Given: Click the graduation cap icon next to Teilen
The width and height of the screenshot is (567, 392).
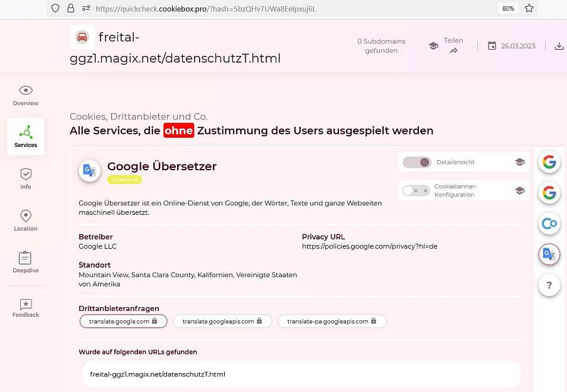Looking at the screenshot, I should click(x=433, y=46).
